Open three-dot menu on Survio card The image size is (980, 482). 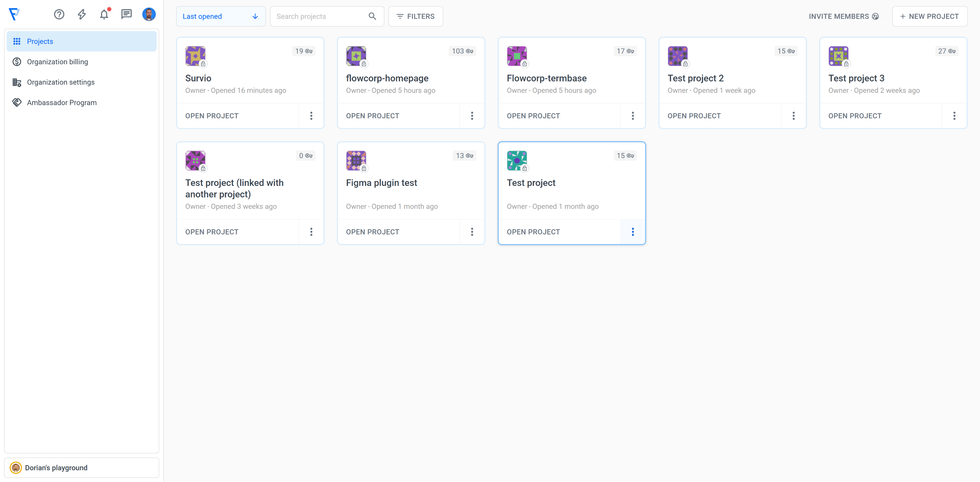(x=311, y=116)
